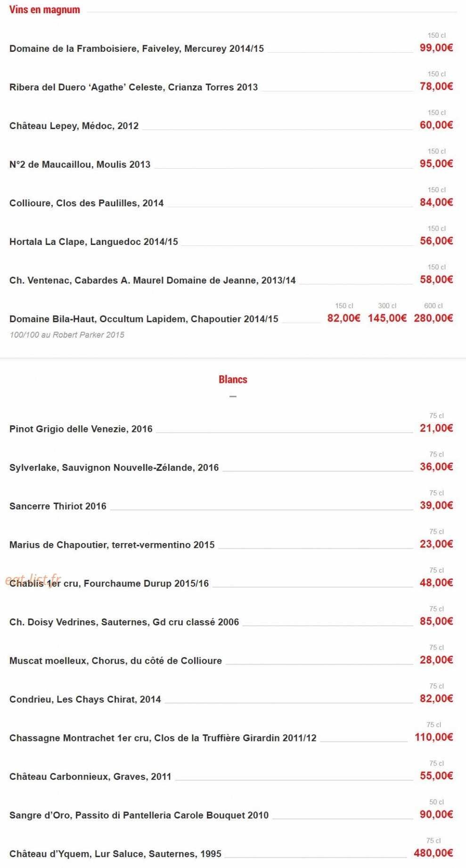Select Ch. Ventenac Cabardes wine entry
Screen dimensions: 466x868
tap(153, 280)
